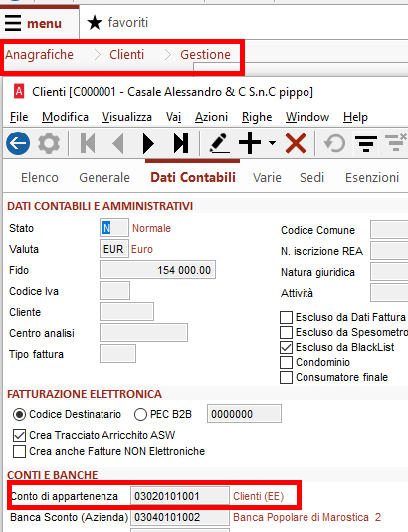Open the Modifica menu
408x532 pixels.
pos(65,117)
